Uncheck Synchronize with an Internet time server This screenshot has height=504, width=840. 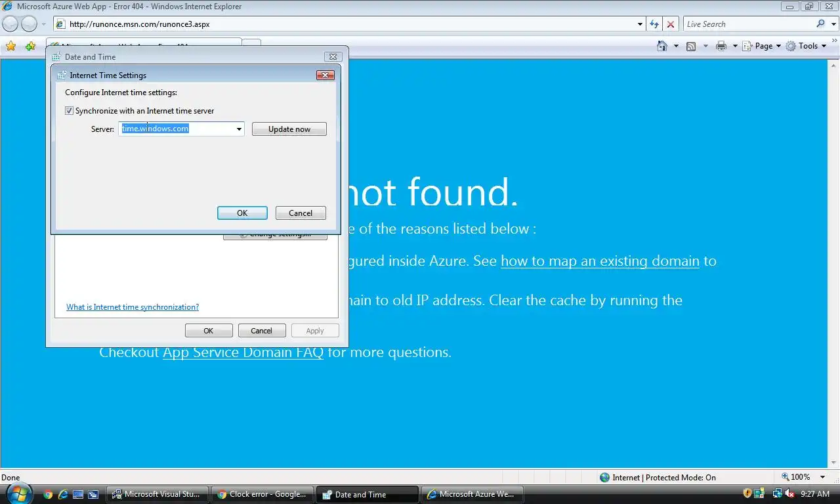click(69, 111)
